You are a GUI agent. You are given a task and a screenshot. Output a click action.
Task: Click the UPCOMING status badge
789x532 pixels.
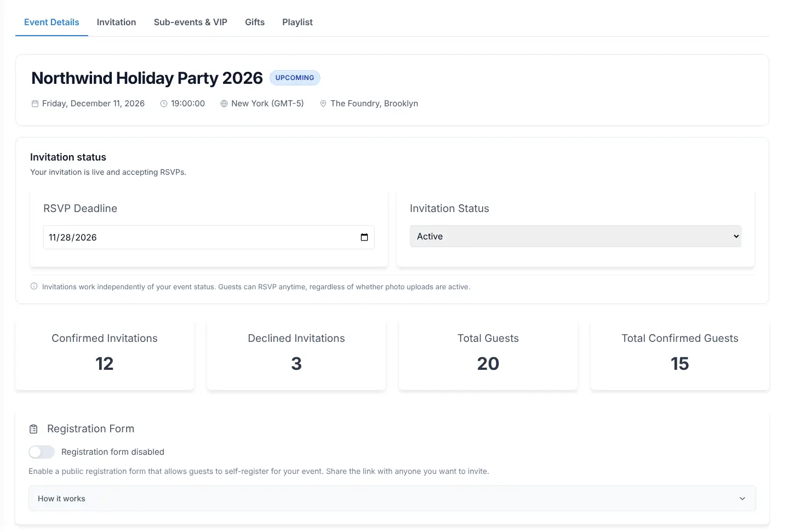click(295, 78)
